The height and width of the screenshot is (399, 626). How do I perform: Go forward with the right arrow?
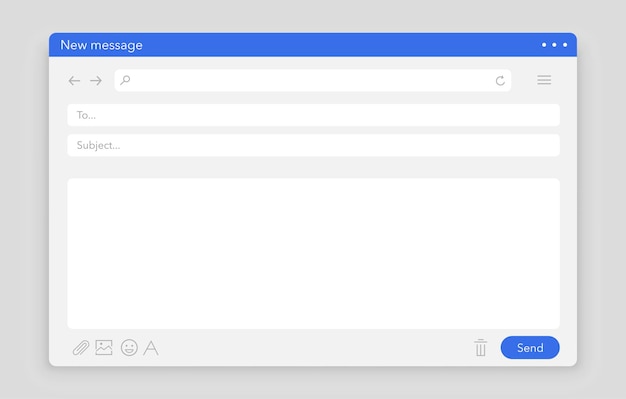pos(96,81)
